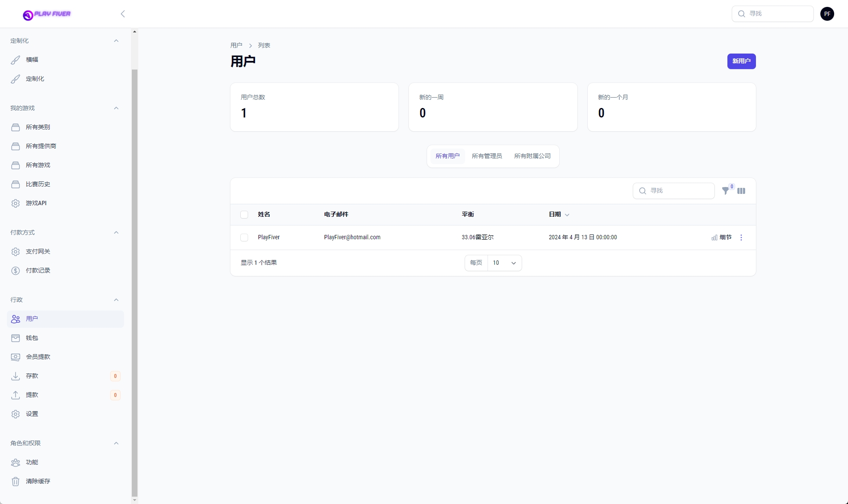
Task: Open the 每页 per-page dropdown
Action: (x=504, y=263)
